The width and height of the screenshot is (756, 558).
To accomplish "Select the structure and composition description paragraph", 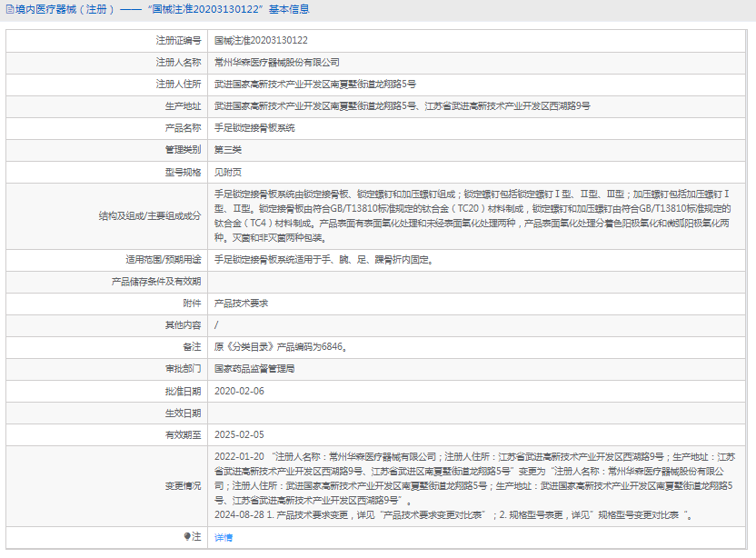I will [472, 215].
